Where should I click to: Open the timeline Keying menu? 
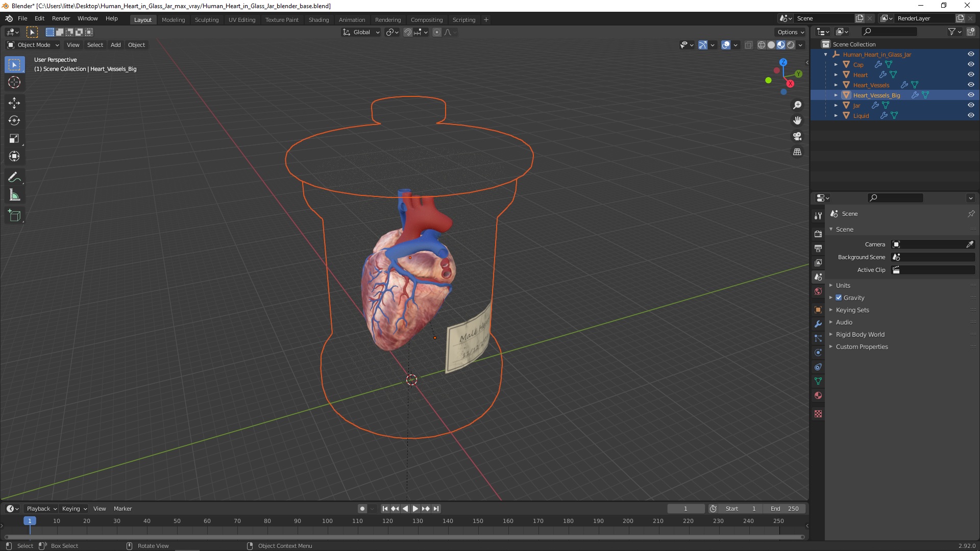[74, 509]
